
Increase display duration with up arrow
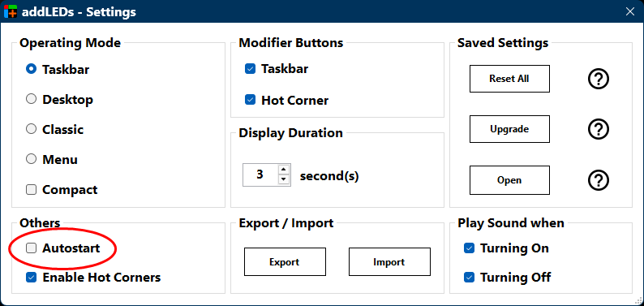(284, 170)
